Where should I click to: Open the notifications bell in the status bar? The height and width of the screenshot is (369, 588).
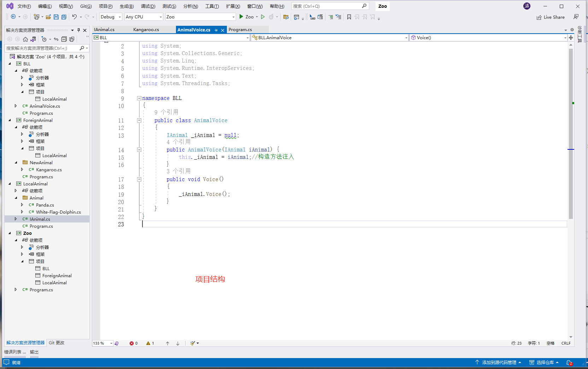(x=569, y=363)
